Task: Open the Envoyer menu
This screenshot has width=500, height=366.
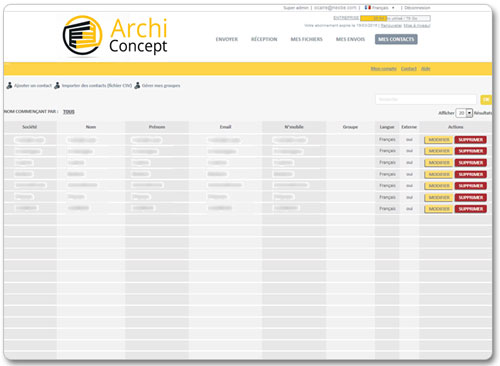Action: pyautogui.click(x=227, y=39)
